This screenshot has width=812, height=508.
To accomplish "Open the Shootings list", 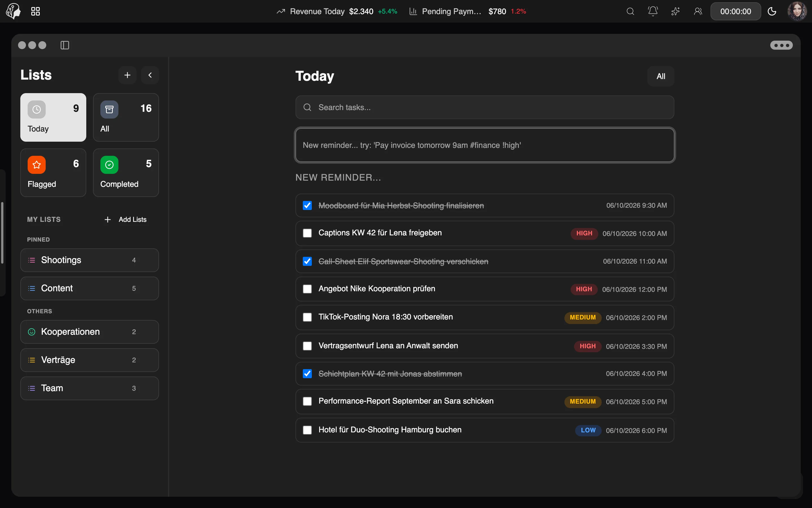I will coord(90,260).
